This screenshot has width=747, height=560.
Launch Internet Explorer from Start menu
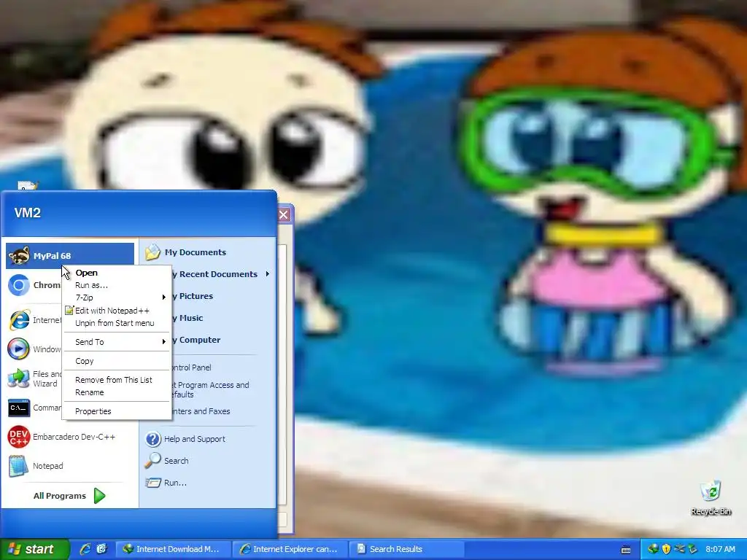(x=19, y=320)
